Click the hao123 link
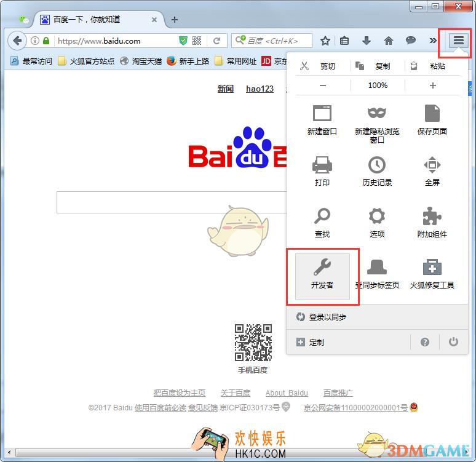 coord(260,89)
